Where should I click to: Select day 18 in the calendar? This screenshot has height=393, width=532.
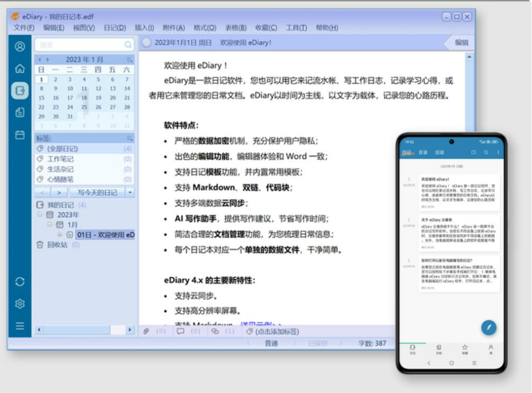click(x=84, y=98)
